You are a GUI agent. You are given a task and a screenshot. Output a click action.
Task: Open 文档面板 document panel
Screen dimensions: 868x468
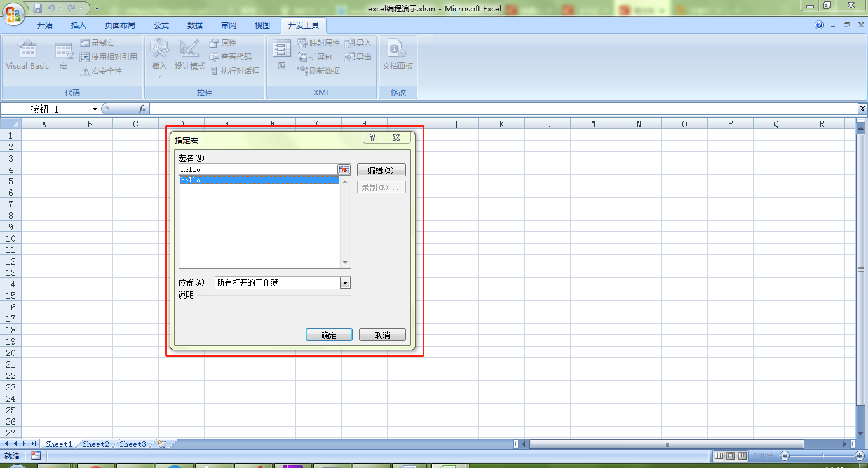(398, 54)
